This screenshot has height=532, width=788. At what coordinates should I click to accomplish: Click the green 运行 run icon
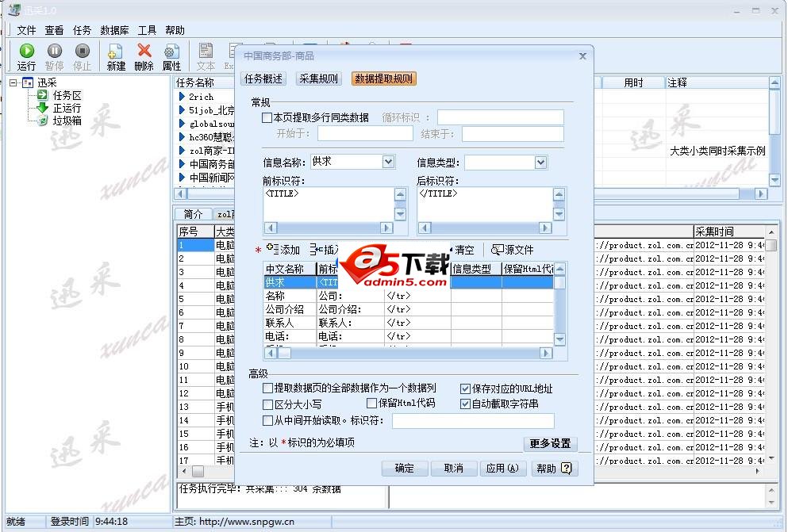coord(27,51)
